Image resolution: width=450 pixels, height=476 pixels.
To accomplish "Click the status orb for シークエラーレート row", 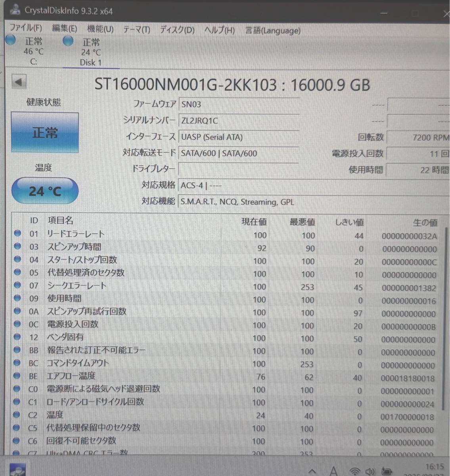I will [x=17, y=285].
